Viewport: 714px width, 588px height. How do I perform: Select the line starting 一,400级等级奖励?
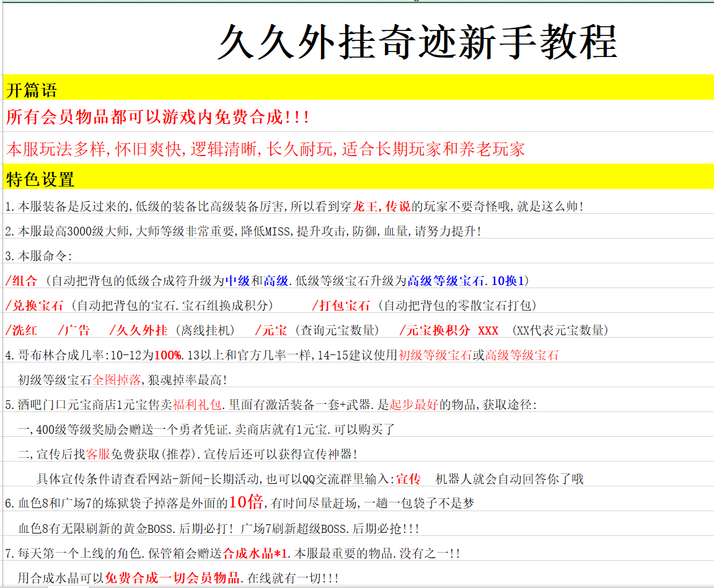click(206, 429)
